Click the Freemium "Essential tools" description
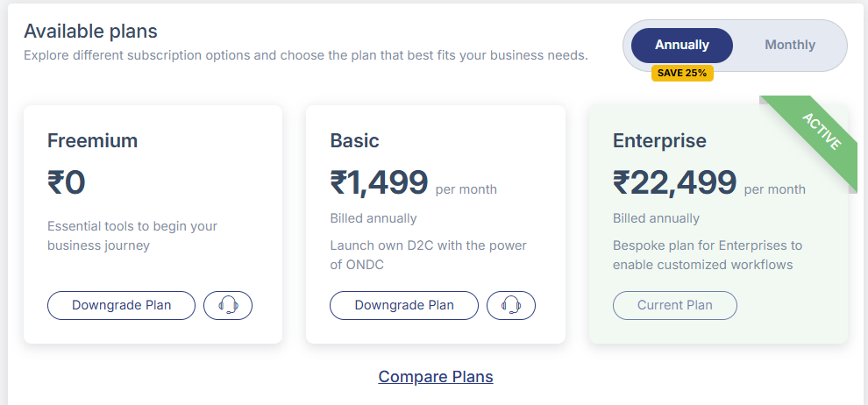868x405 pixels. tap(132, 236)
